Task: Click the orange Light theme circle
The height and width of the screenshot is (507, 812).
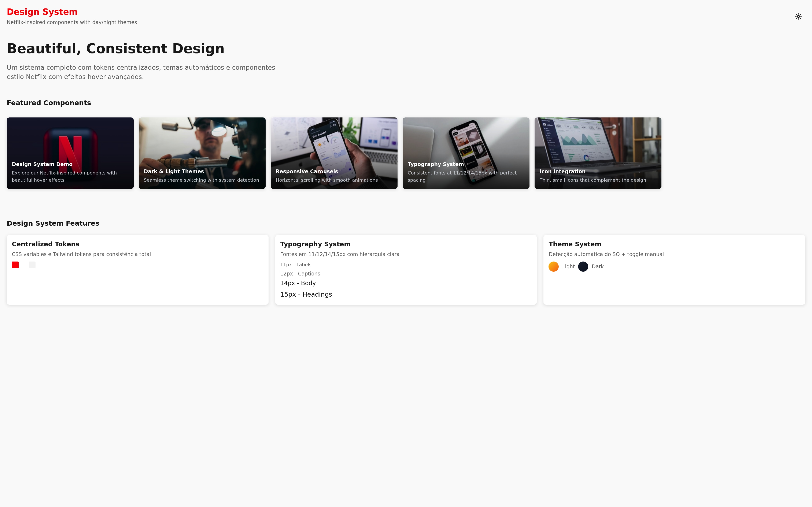Action: (x=553, y=267)
